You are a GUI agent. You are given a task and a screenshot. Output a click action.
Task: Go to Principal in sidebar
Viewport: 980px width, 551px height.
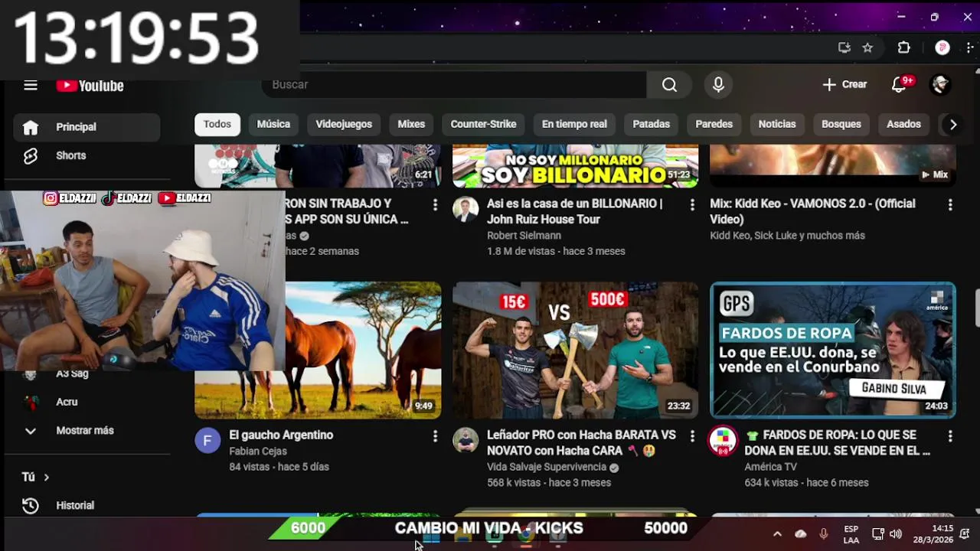(87, 127)
